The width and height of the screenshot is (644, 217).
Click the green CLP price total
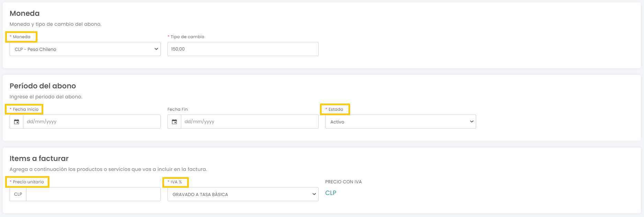(x=331, y=193)
